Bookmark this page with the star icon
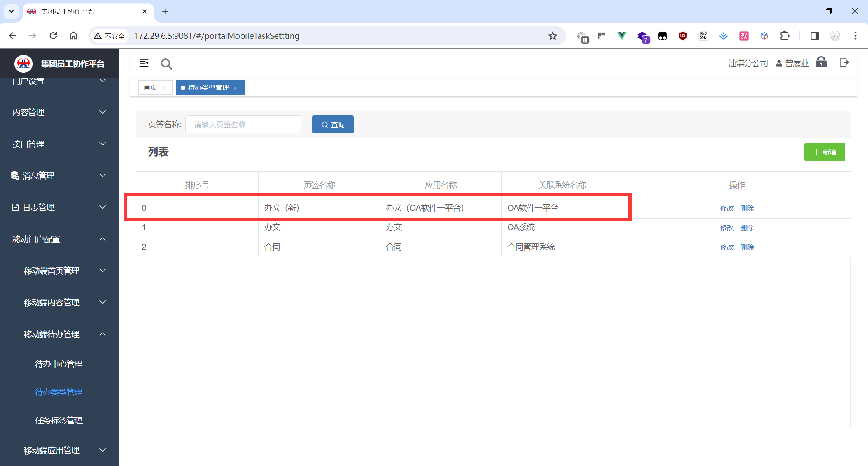This screenshot has height=466, width=868. tap(552, 36)
